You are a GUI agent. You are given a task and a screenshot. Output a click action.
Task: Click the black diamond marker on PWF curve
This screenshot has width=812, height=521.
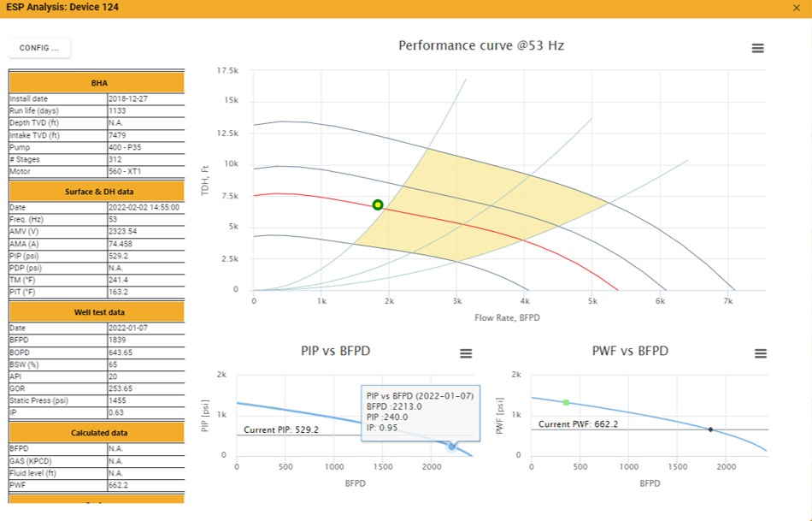[x=710, y=429]
